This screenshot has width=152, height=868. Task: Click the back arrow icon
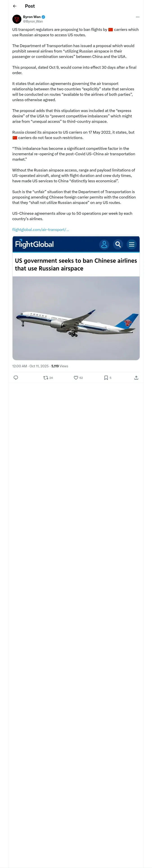pyautogui.click(x=14, y=6)
